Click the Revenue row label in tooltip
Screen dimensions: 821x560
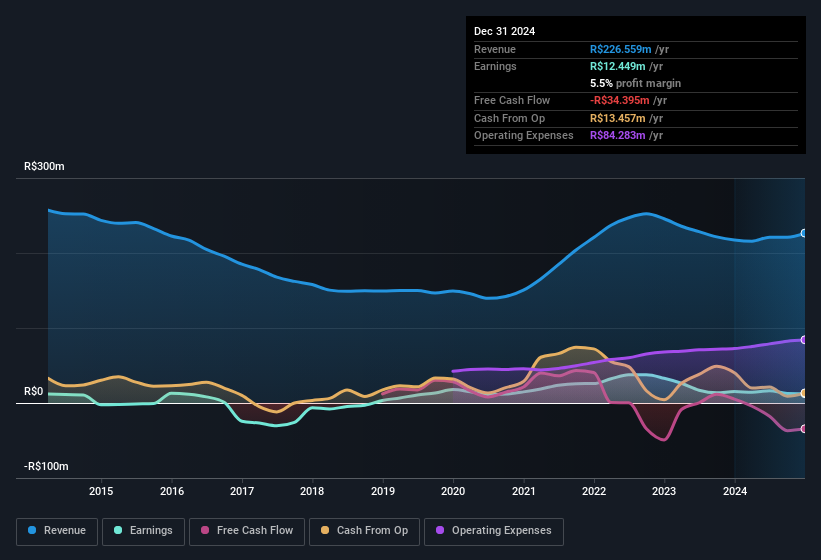(x=495, y=49)
